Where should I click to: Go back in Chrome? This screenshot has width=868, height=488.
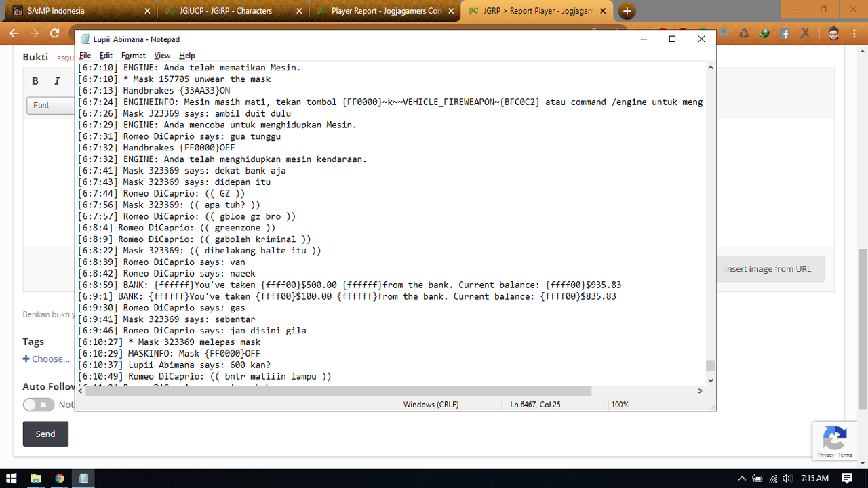pos(14,33)
